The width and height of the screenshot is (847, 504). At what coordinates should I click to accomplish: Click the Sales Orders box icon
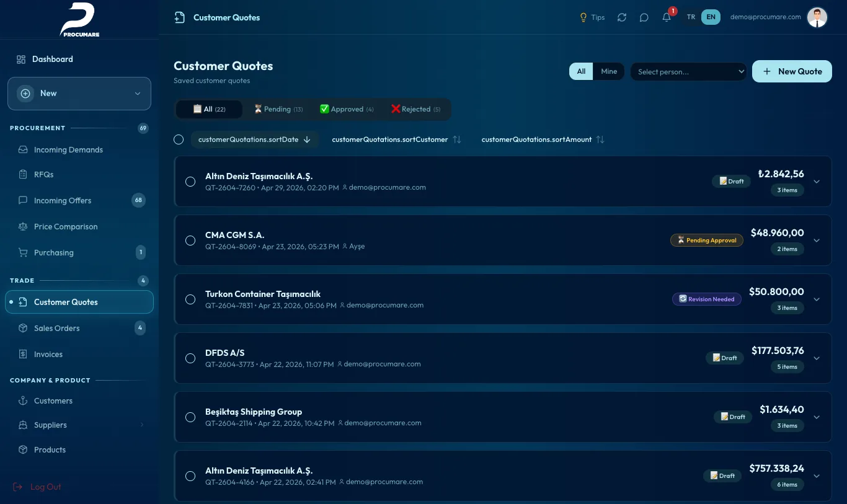23,328
